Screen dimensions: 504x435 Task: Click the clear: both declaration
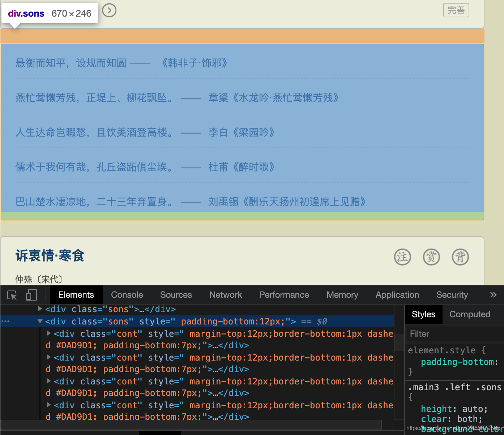(452, 419)
